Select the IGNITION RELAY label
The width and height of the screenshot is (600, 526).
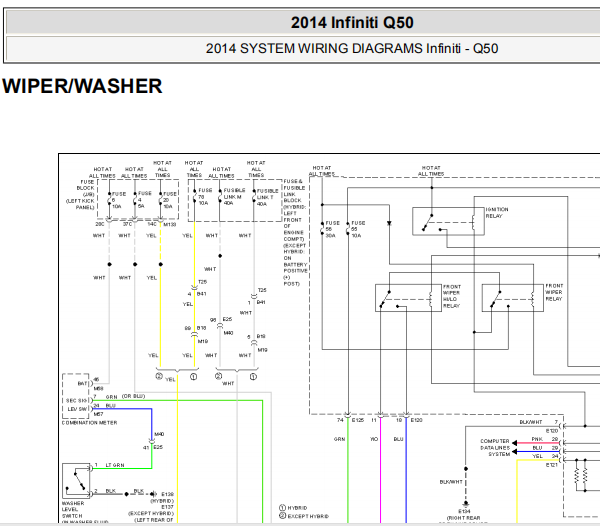click(x=497, y=213)
